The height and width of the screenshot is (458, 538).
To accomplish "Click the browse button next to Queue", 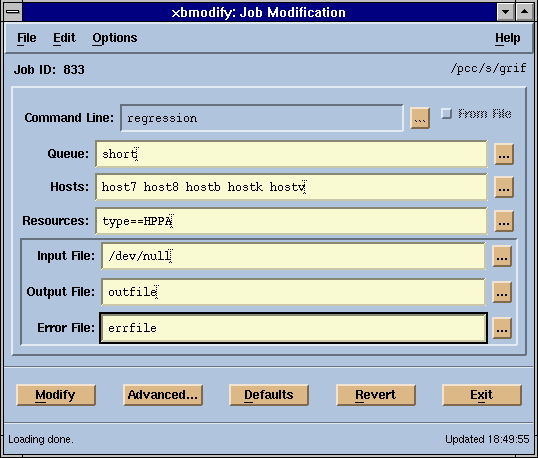I will [x=504, y=154].
